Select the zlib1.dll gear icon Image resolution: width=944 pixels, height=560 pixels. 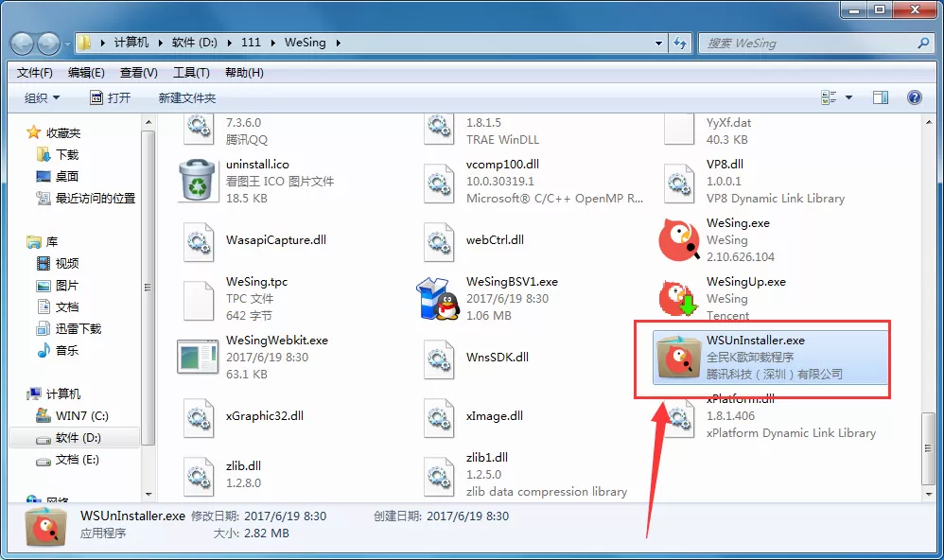(439, 477)
